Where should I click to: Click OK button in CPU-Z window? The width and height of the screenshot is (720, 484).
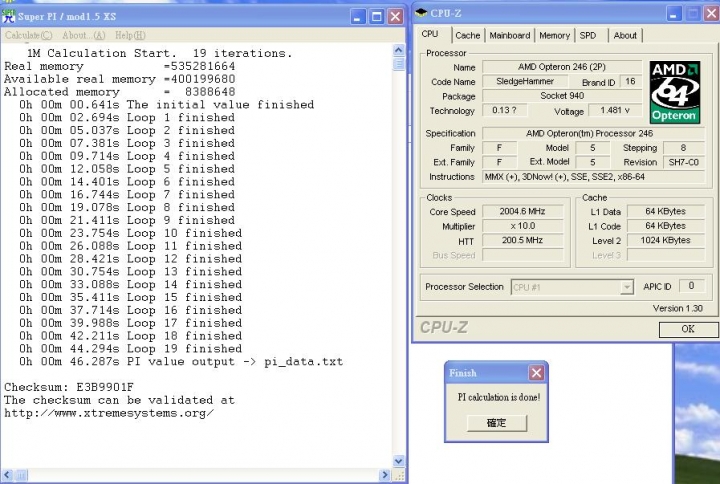(x=688, y=329)
